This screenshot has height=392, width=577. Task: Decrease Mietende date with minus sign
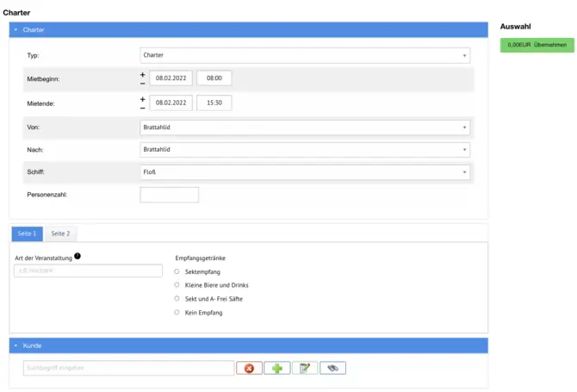pyautogui.click(x=143, y=108)
